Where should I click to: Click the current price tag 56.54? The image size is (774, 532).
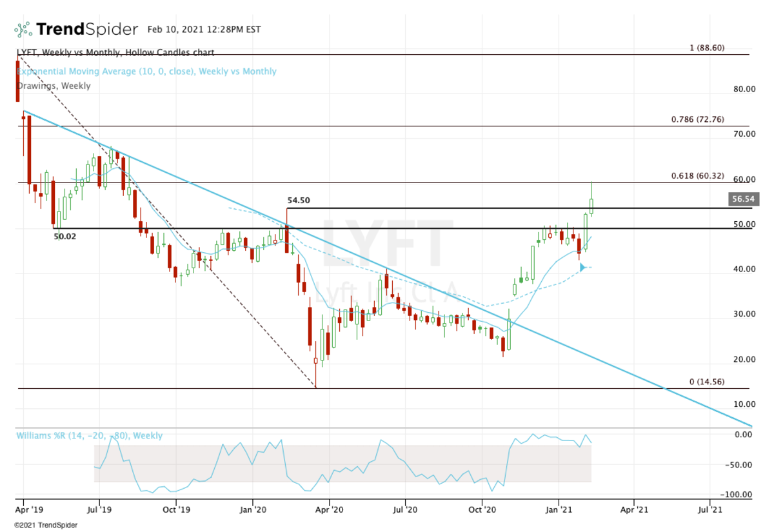[x=743, y=200]
